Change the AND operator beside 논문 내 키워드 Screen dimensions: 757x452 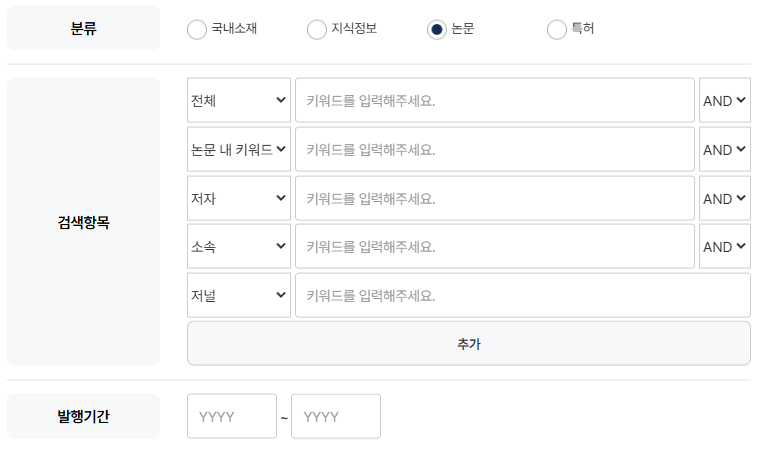[725, 149]
